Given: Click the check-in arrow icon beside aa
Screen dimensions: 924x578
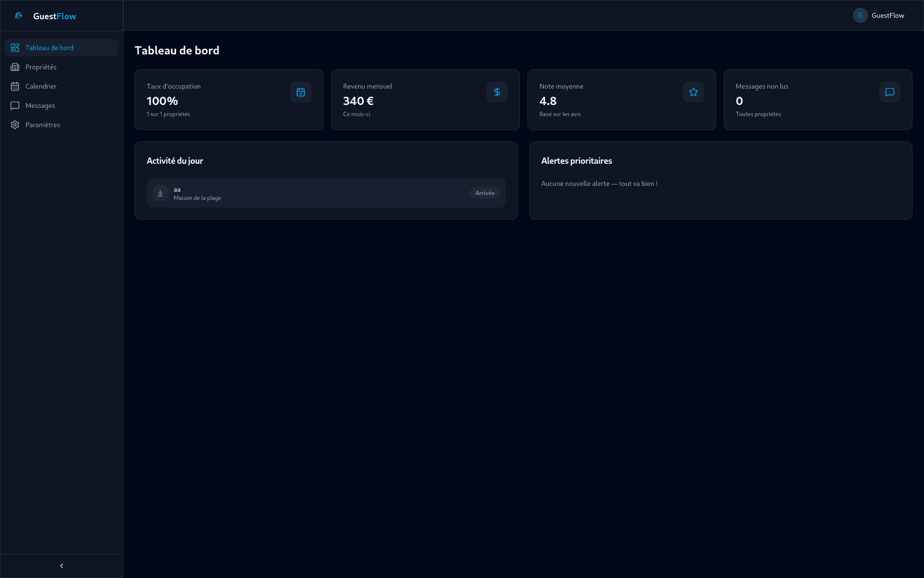Looking at the screenshot, I should coord(160,193).
